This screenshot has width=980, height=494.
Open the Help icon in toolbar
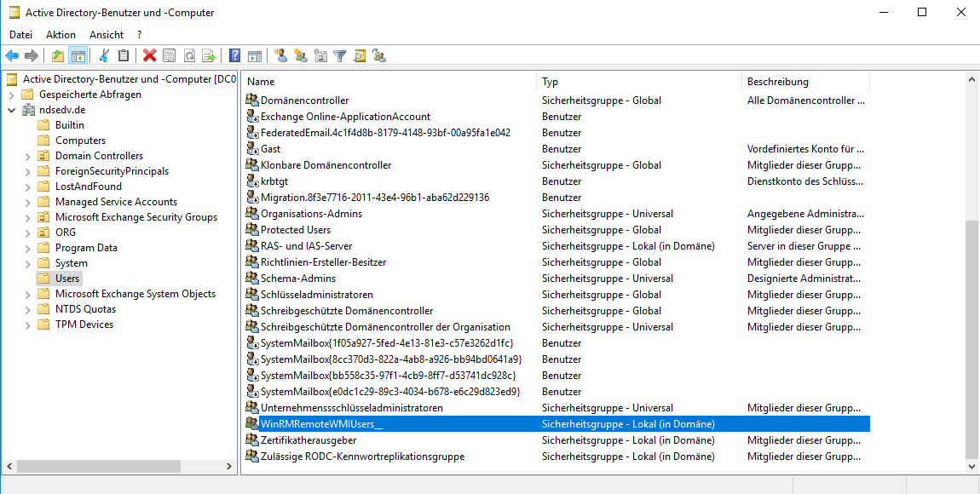234,56
